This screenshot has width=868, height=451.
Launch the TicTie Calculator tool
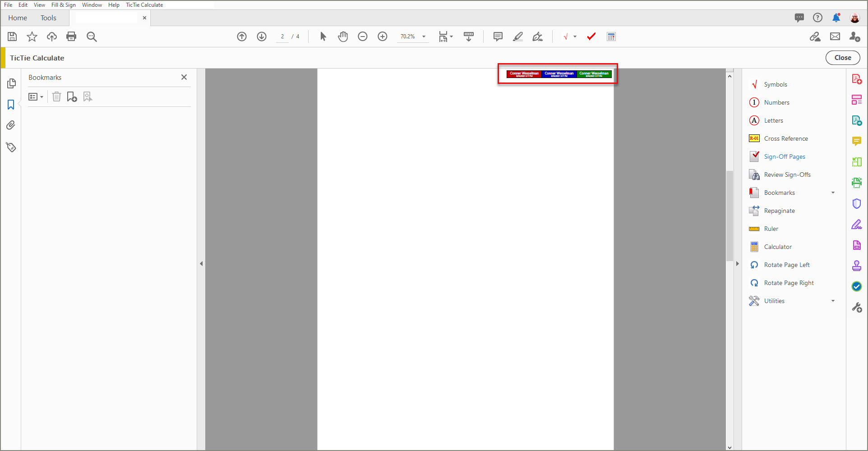pyautogui.click(x=611, y=37)
